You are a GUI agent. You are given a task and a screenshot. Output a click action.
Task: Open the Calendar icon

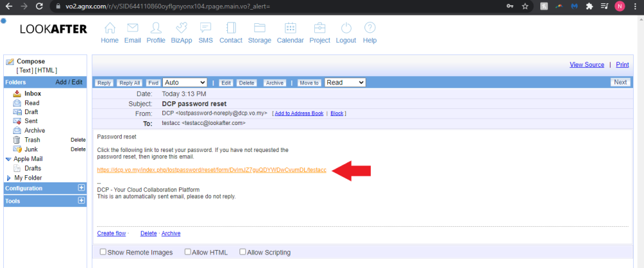pyautogui.click(x=290, y=28)
